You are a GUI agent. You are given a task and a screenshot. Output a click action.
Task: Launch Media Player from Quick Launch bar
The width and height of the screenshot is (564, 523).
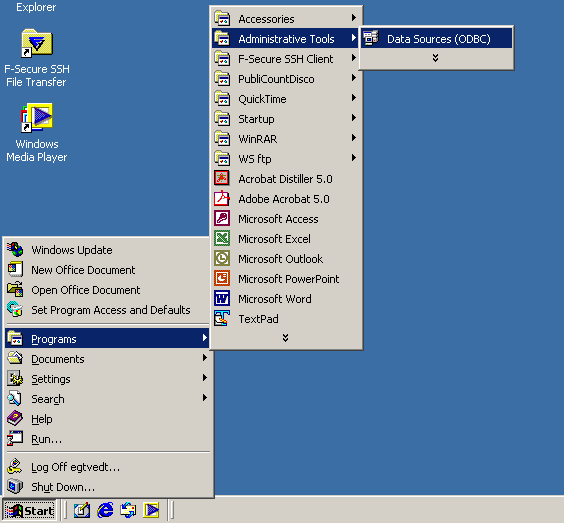point(151,510)
